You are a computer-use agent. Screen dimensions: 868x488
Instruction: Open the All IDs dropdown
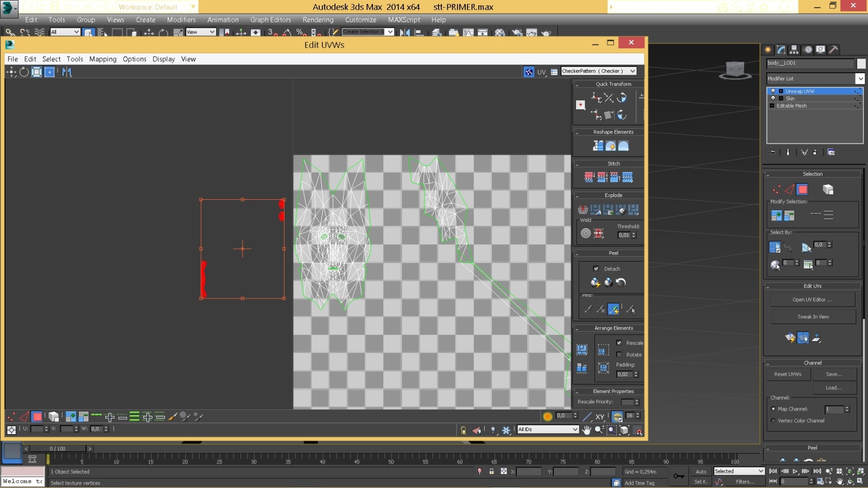coord(548,429)
